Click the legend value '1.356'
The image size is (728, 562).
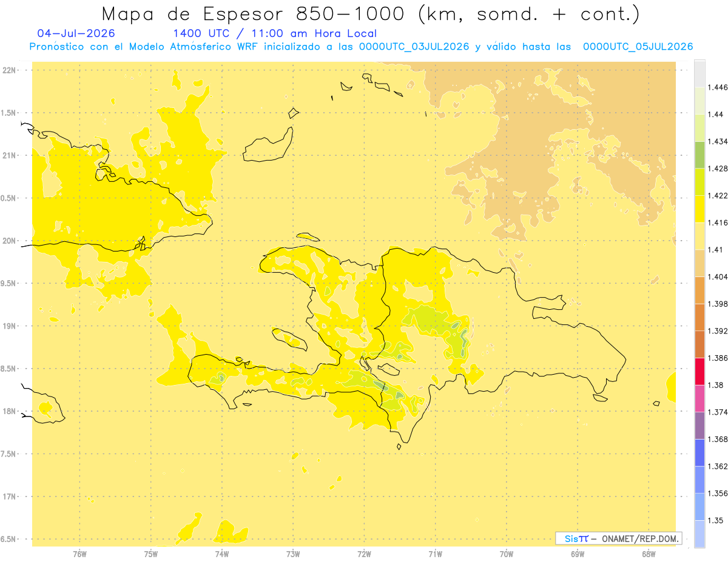click(718, 493)
